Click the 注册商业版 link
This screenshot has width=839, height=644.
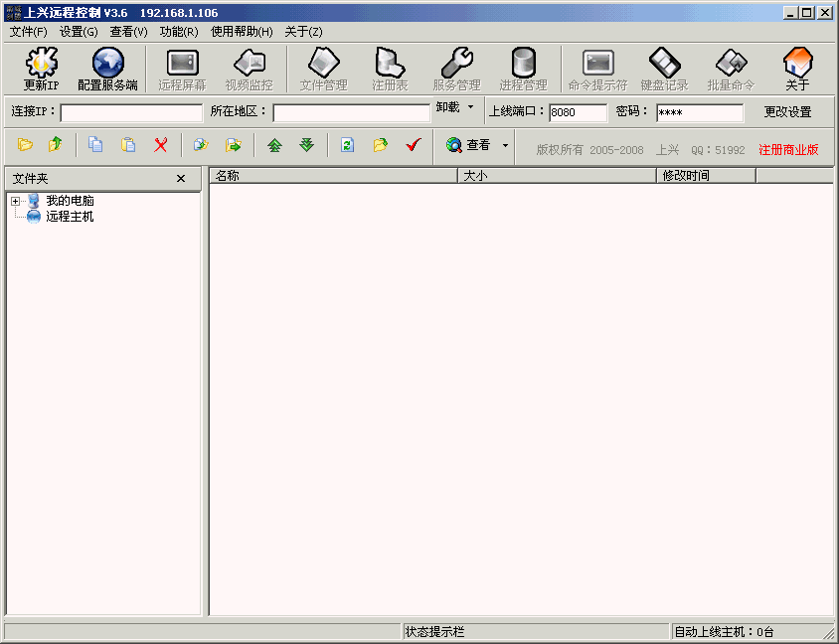click(788, 150)
